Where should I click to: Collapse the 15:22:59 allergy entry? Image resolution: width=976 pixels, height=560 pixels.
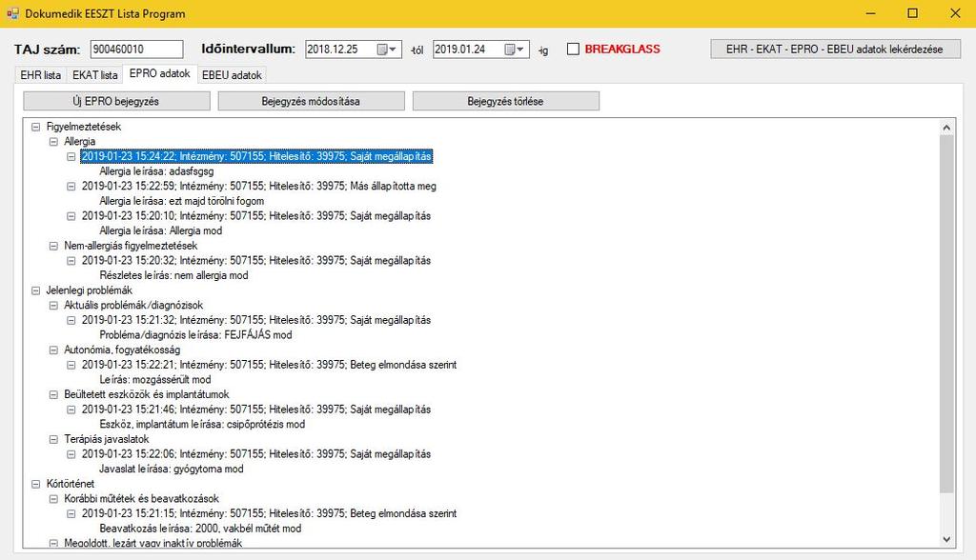pos(71,186)
